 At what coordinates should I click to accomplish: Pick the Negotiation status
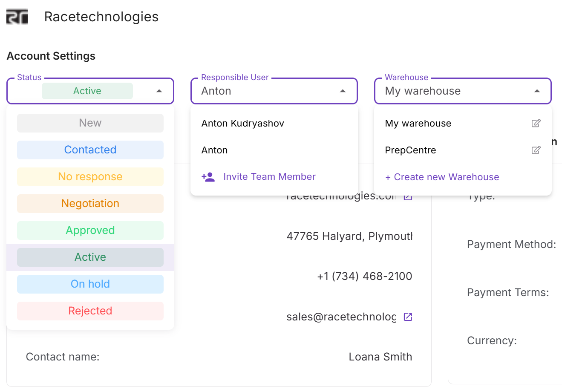pos(90,203)
